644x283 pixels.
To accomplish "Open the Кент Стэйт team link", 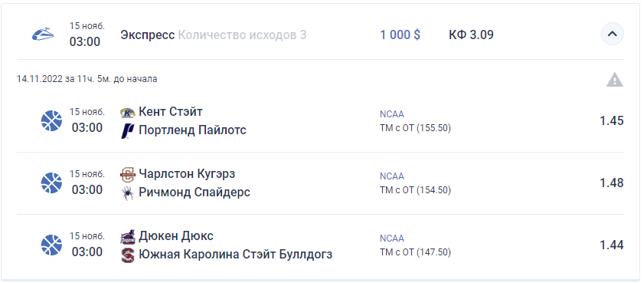I will pos(171,111).
